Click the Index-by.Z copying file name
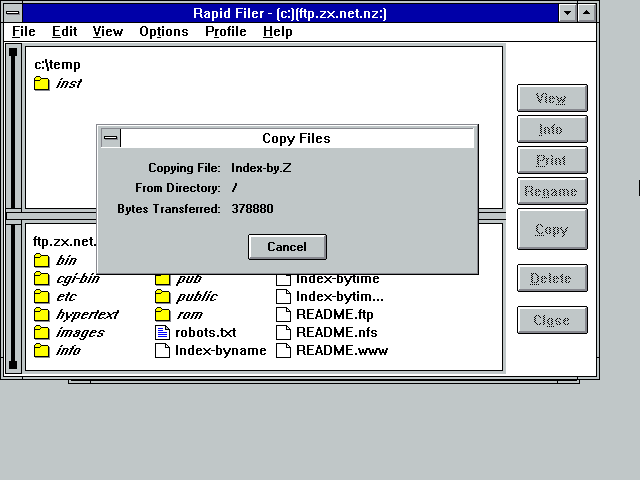The height and width of the screenshot is (480, 640). point(261,168)
